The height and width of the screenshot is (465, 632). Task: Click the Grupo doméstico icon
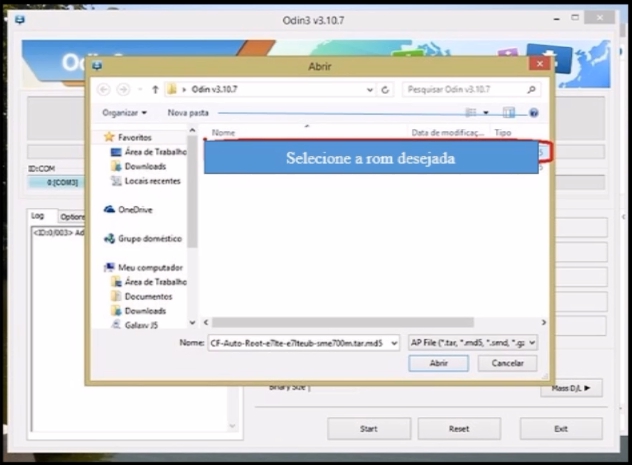coord(109,239)
